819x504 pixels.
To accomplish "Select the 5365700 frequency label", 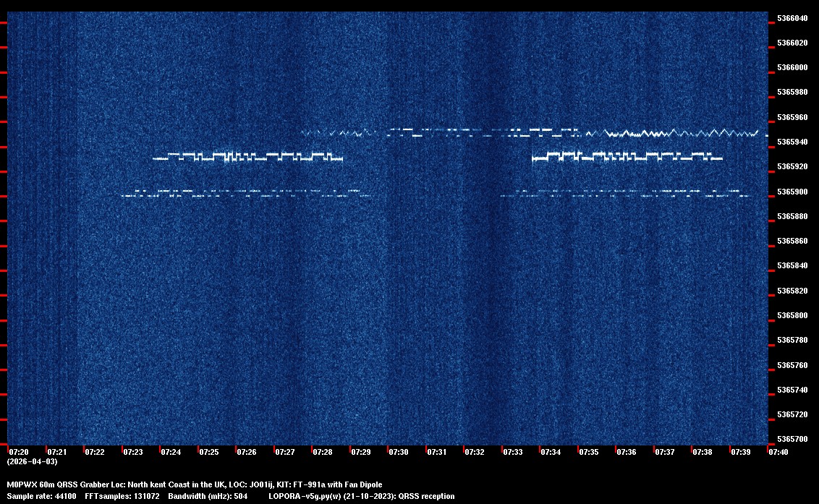I will [x=792, y=439].
